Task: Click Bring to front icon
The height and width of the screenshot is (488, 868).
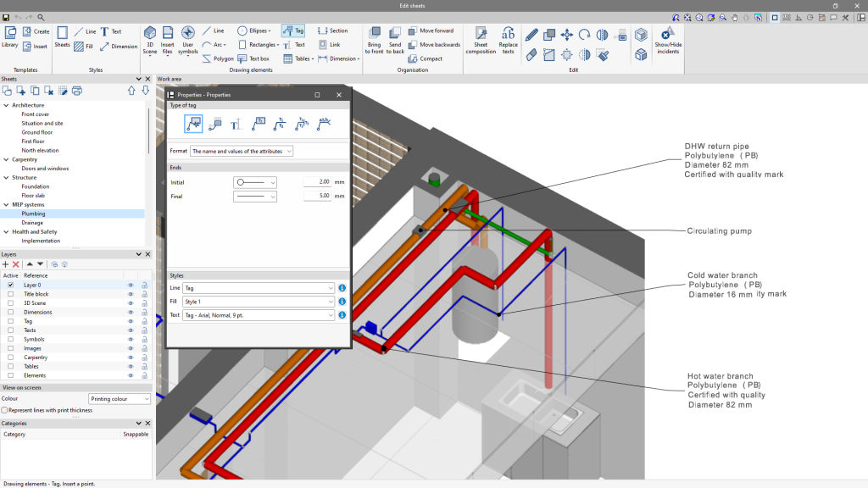Action: pos(374,40)
